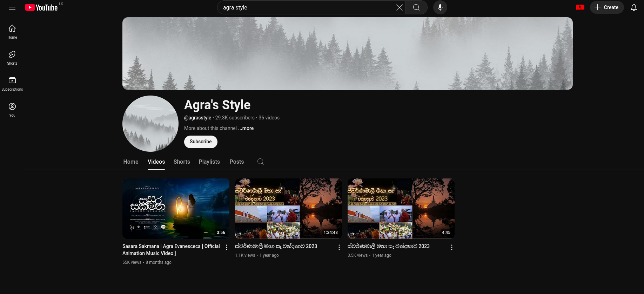Open more options for 3.5K views video
This screenshot has height=294, width=644.
click(452, 247)
